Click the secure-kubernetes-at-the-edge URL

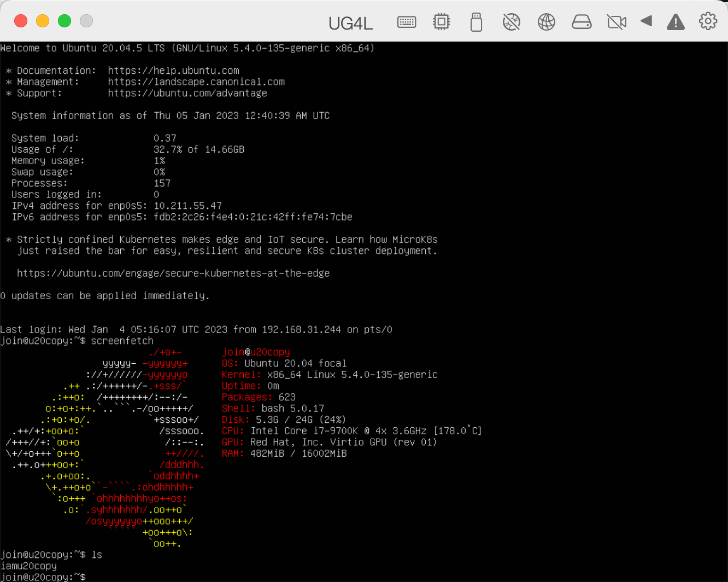[173, 273]
